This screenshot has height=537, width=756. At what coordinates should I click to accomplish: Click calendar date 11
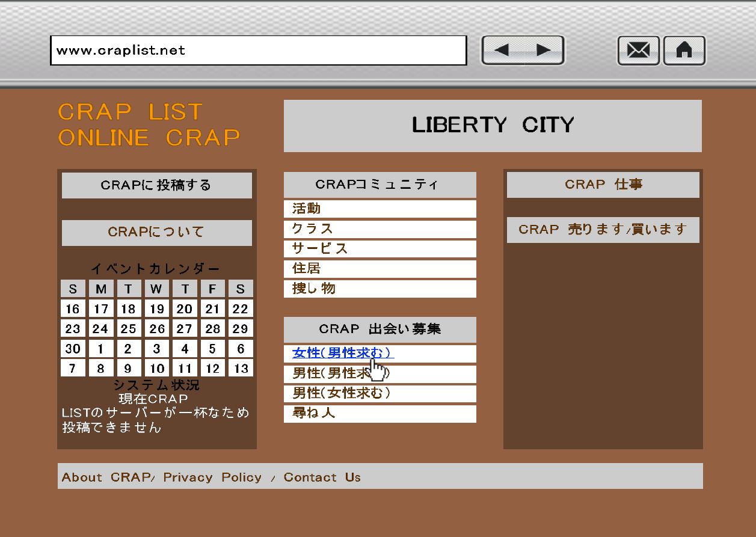click(185, 369)
